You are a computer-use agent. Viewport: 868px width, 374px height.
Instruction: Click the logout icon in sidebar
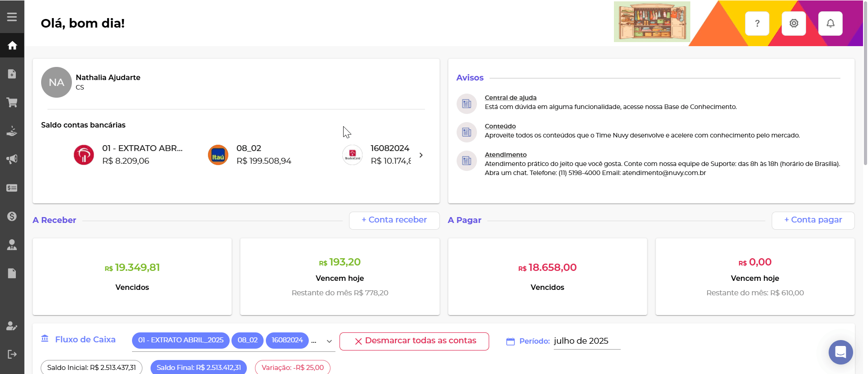pos(12,354)
